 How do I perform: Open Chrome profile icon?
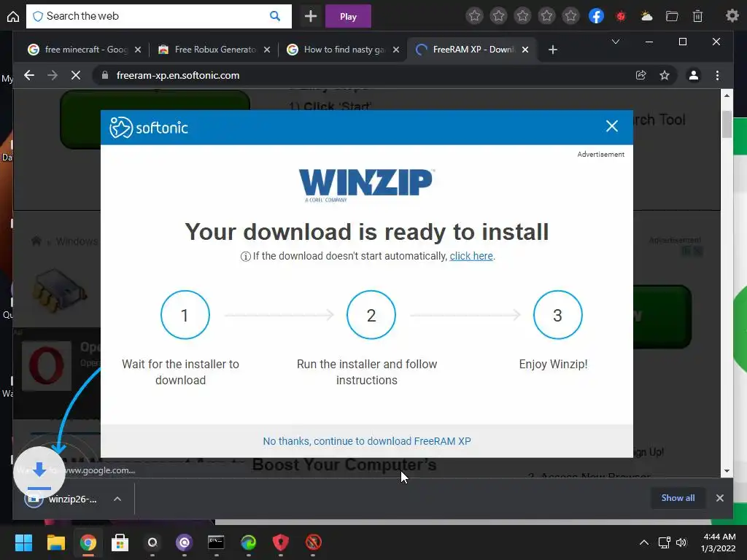point(694,75)
